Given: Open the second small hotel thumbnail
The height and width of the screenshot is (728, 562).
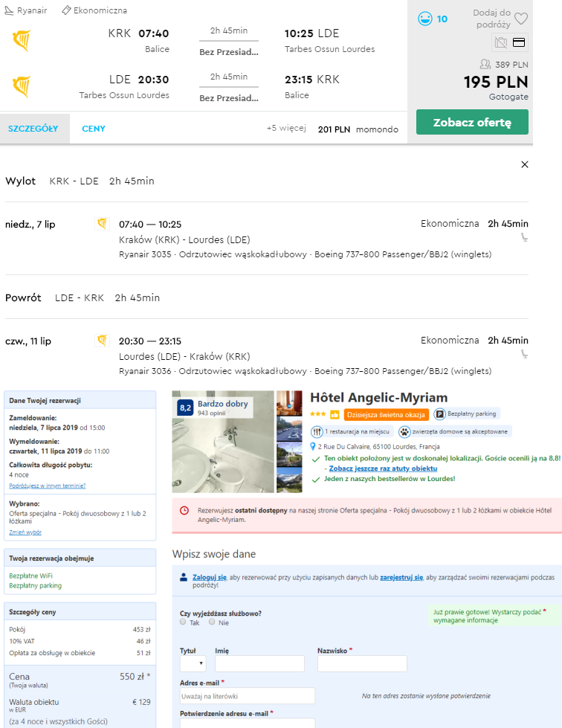Looking at the screenshot, I should coord(289,429).
